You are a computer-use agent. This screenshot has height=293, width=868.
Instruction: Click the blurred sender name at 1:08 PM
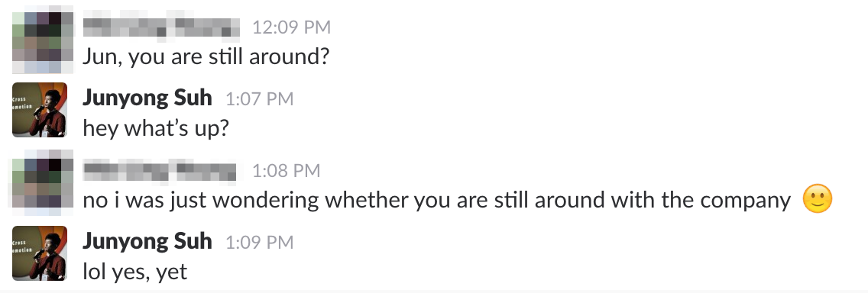click(x=160, y=170)
